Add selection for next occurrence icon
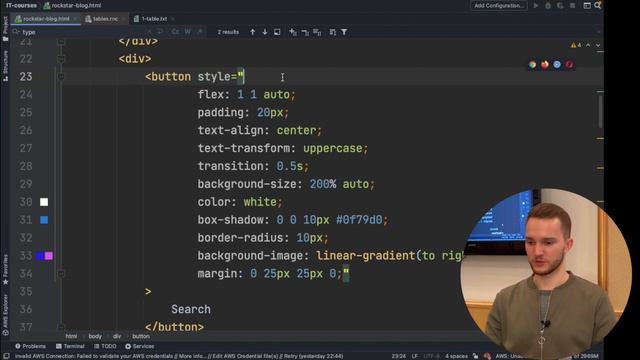This screenshot has width=640, height=360. click(293, 32)
